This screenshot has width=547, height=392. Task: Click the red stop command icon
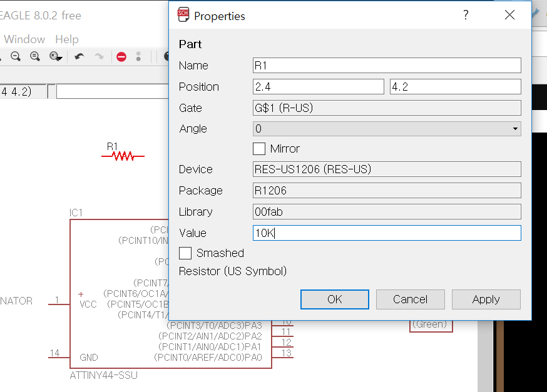[x=121, y=57]
